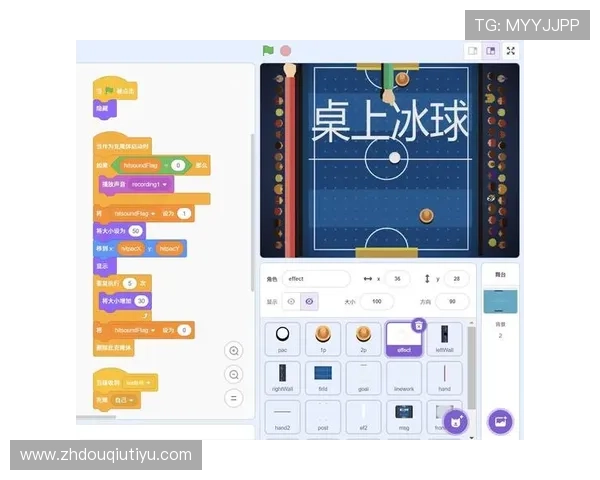Edit the 0 value in the equals condition
The width and height of the screenshot is (600, 480).
point(178,165)
